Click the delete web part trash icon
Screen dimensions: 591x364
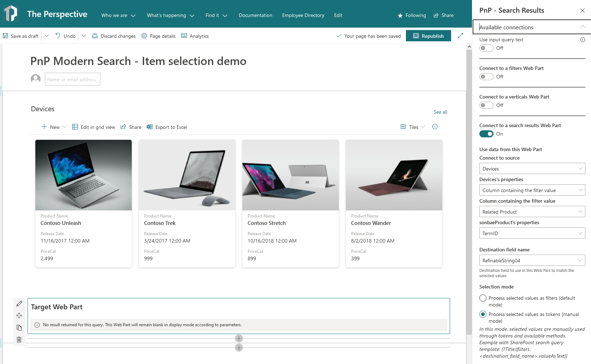[19, 340]
